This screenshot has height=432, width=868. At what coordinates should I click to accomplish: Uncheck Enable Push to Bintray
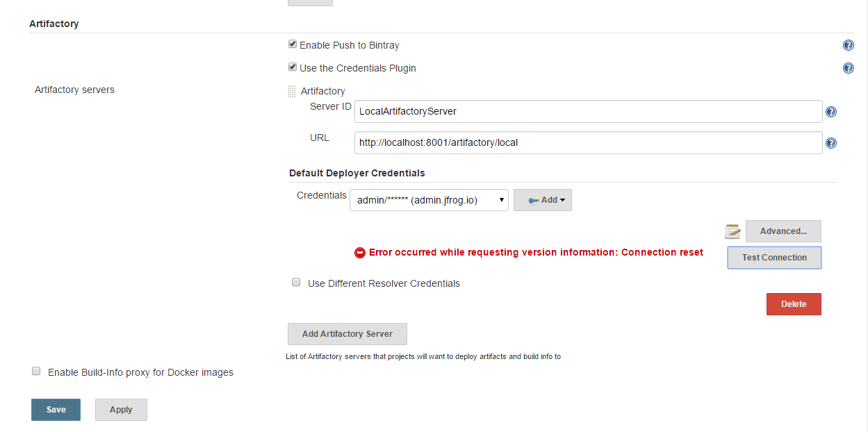293,44
